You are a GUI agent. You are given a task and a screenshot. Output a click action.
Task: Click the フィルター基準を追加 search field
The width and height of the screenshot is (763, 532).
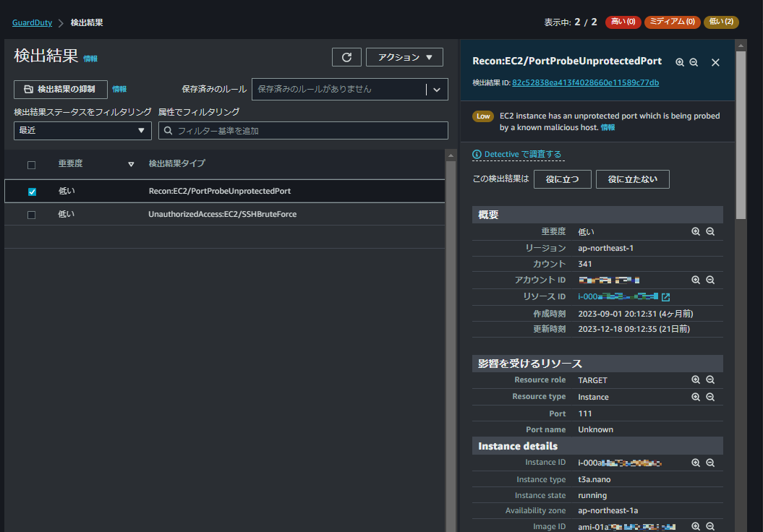[304, 131]
